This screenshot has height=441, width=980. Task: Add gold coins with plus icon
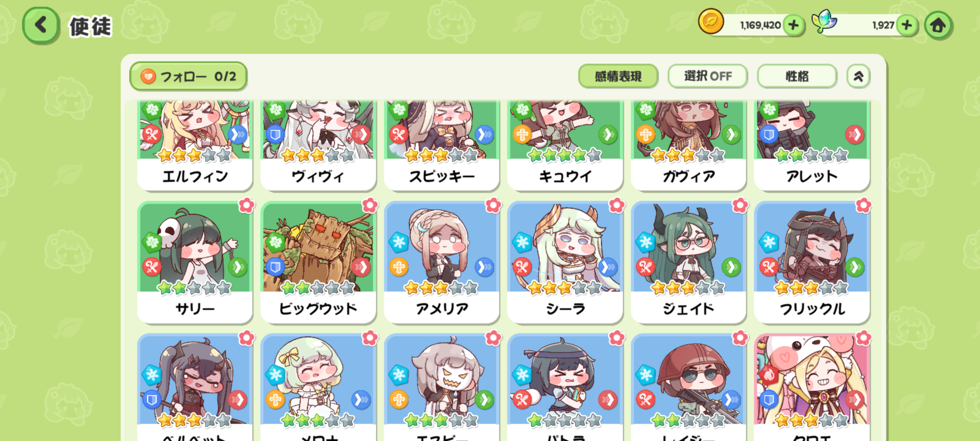coord(793,25)
